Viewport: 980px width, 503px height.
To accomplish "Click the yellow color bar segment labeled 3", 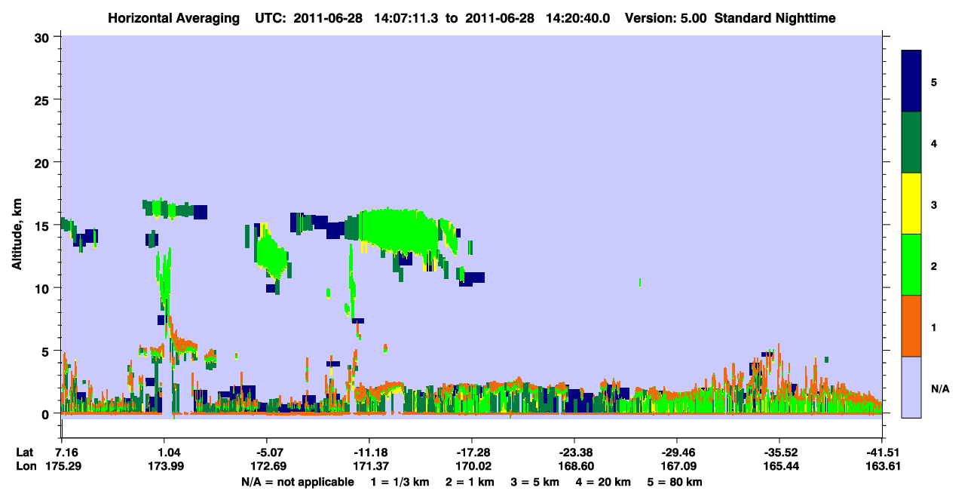I will coord(911,204).
